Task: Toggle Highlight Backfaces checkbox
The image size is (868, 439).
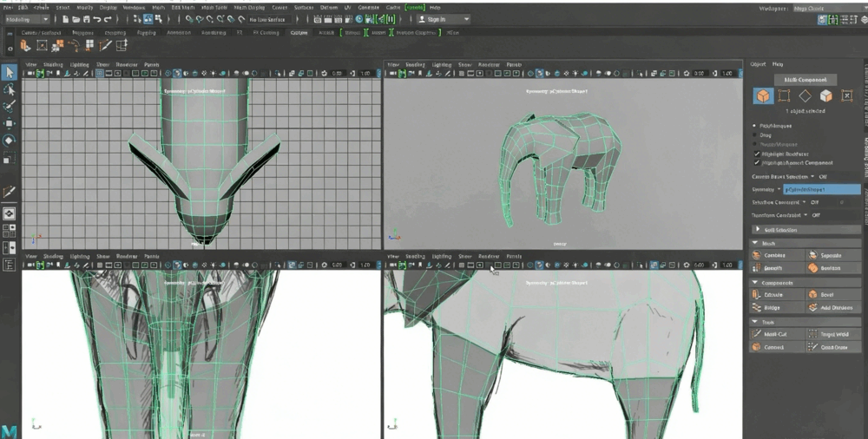Action: pyautogui.click(x=756, y=154)
